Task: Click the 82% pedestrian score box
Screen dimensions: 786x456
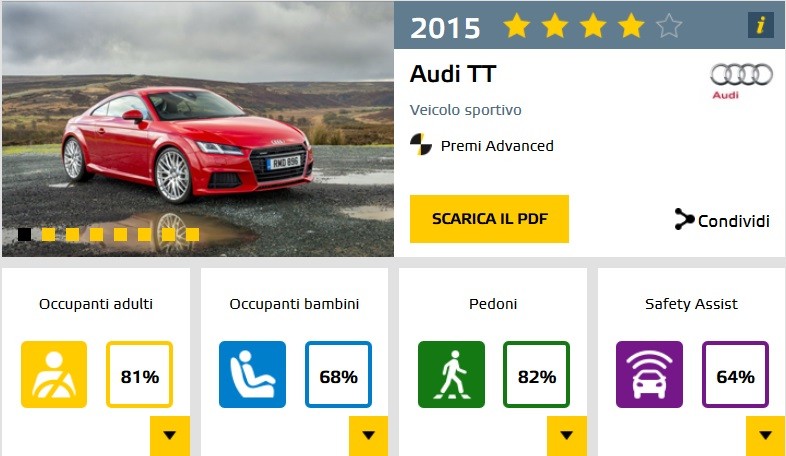Action: (536, 374)
